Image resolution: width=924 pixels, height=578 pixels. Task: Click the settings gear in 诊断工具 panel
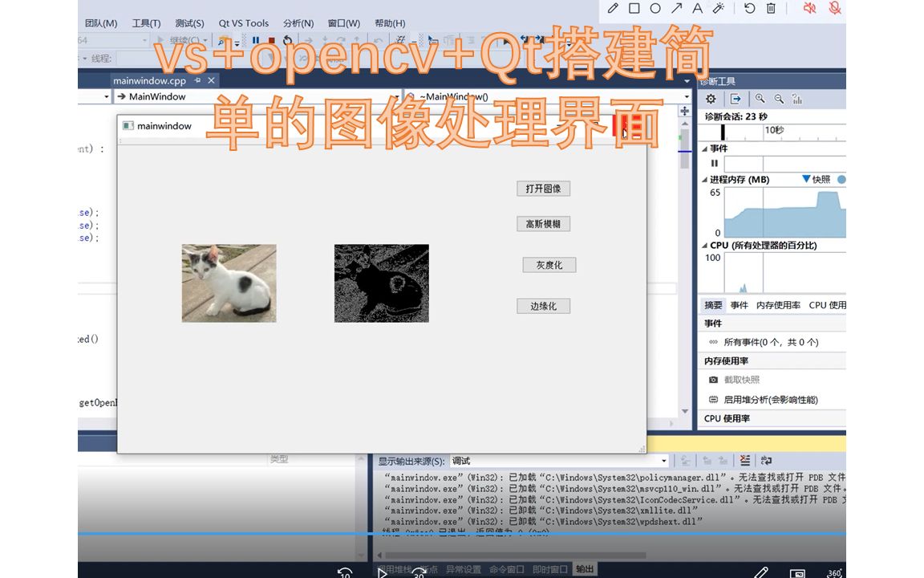[x=711, y=98]
